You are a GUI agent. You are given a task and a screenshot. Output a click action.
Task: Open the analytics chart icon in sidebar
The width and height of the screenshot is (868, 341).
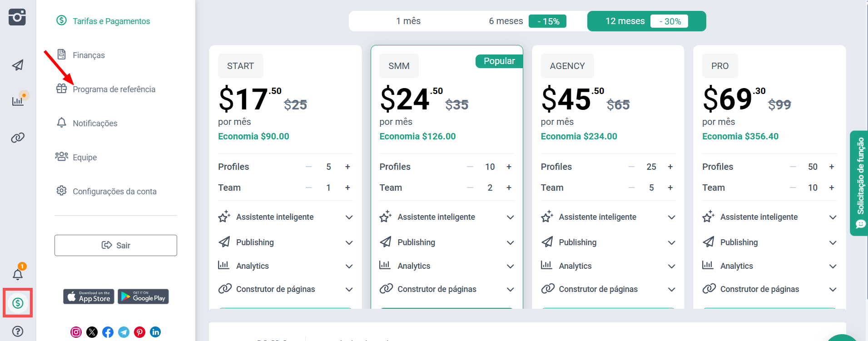[18, 101]
